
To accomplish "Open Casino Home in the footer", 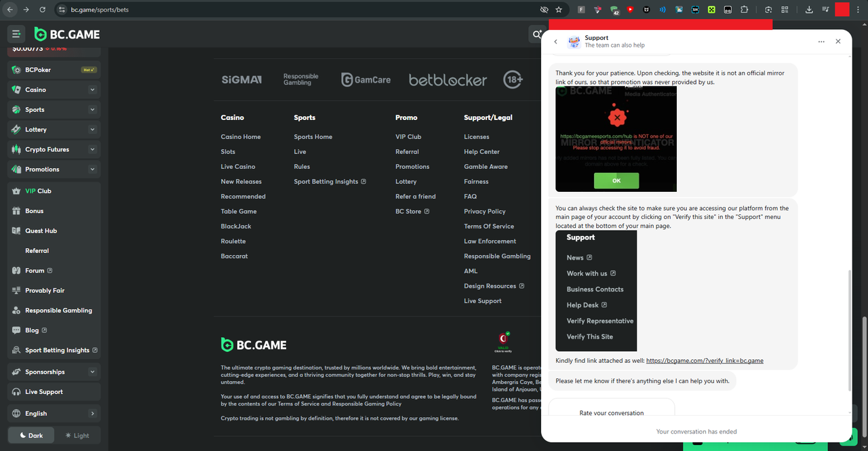I will 241,137.
